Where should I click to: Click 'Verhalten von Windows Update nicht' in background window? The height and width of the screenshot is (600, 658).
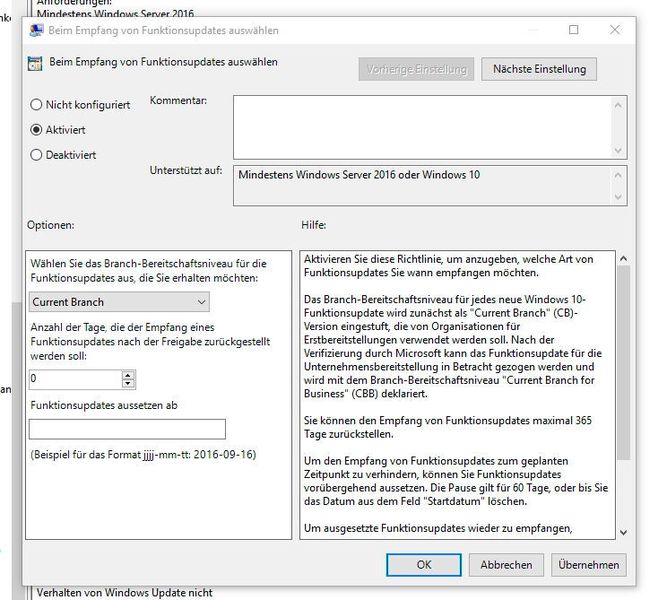coord(124,593)
